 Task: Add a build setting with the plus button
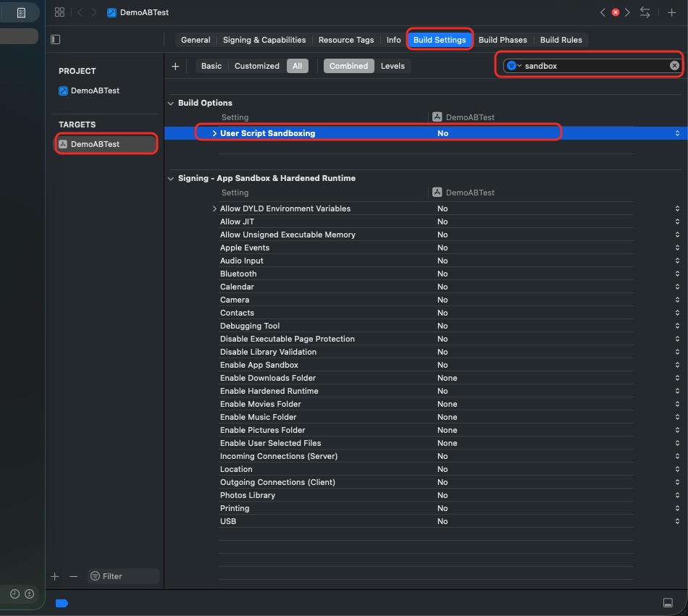(175, 66)
